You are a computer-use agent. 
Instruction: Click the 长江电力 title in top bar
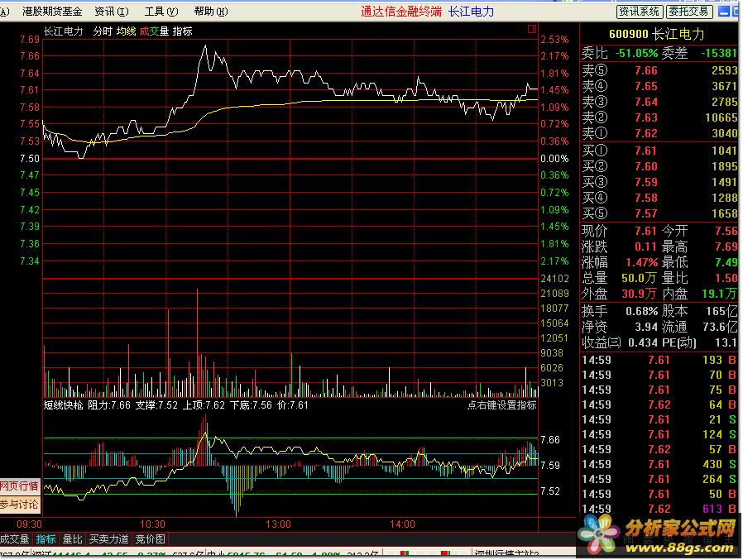(472, 12)
